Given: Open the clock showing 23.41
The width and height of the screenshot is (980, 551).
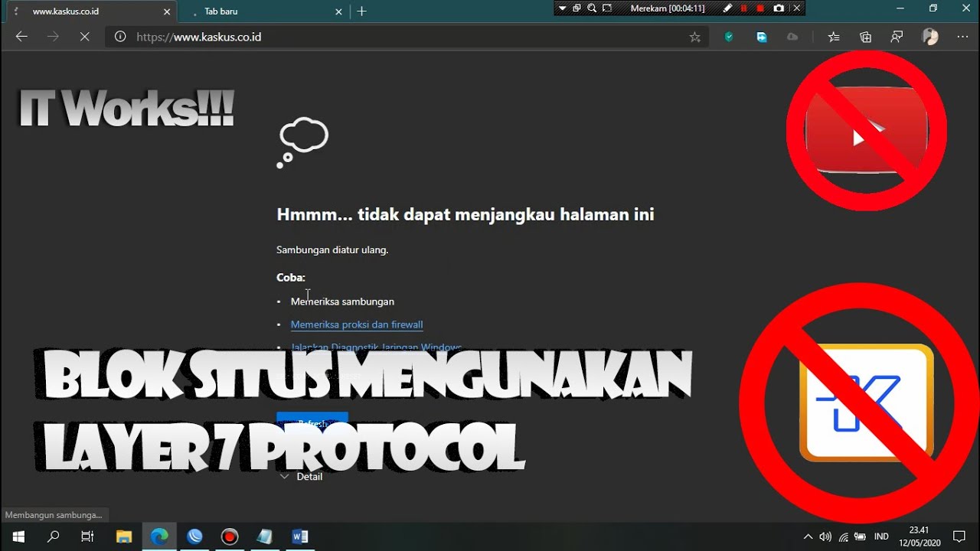Looking at the screenshot, I should tap(919, 536).
